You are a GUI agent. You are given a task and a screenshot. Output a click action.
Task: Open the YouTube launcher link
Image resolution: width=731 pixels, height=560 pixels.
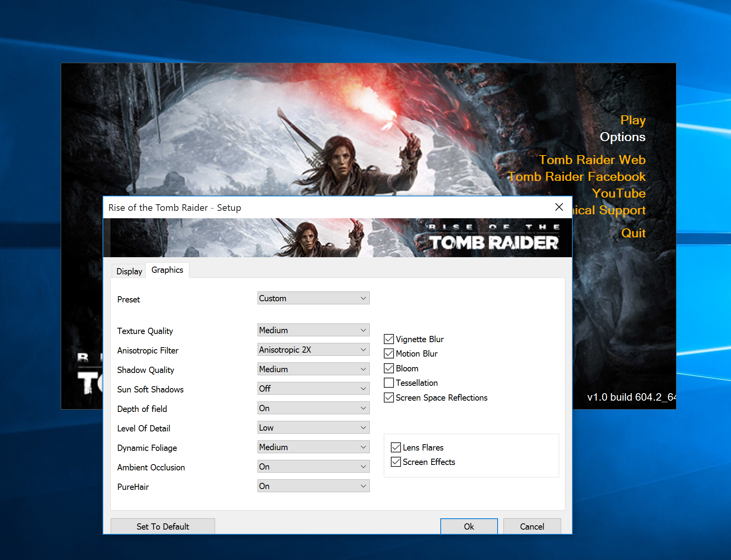(x=619, y=193)
